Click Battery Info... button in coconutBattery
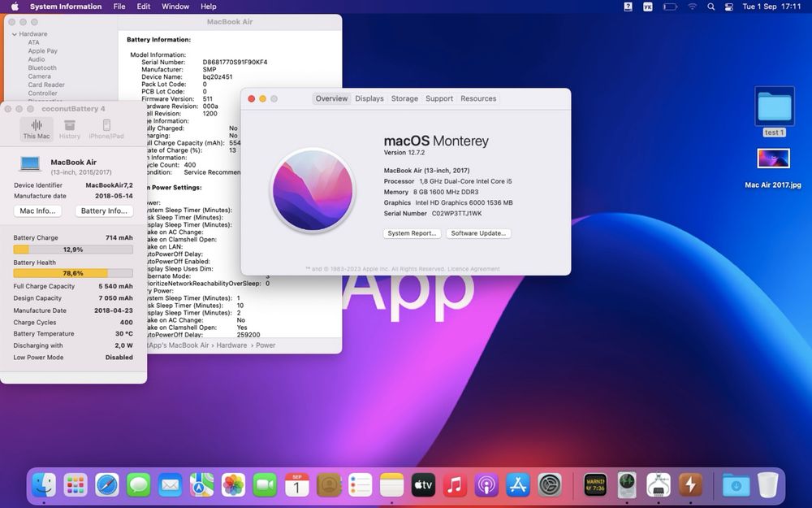 (x=104, y=211)
